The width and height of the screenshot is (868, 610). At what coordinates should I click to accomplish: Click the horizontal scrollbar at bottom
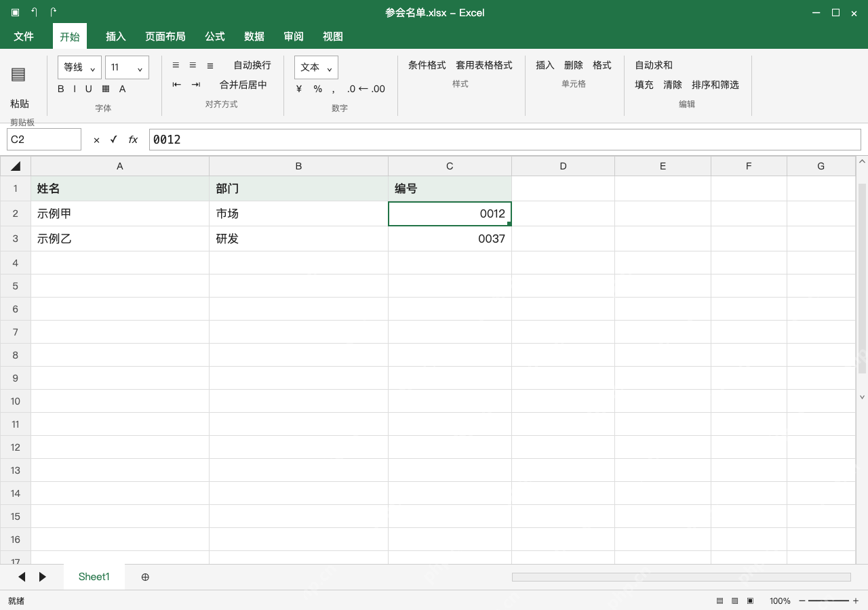[x=682, y=577]
